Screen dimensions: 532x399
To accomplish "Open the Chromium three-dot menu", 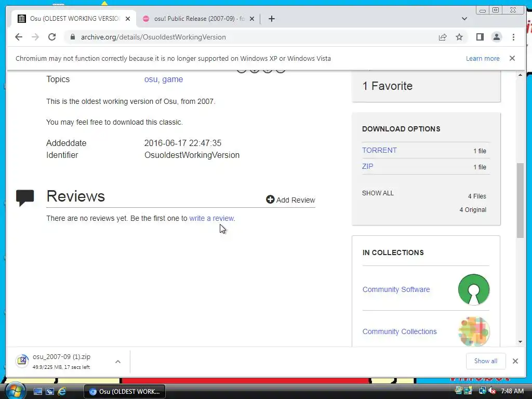I will coord(513,37).
